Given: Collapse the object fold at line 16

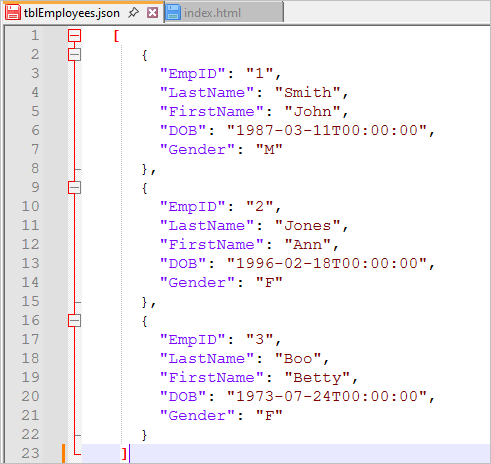Looking at the screenshot, I should coord(74,321).
